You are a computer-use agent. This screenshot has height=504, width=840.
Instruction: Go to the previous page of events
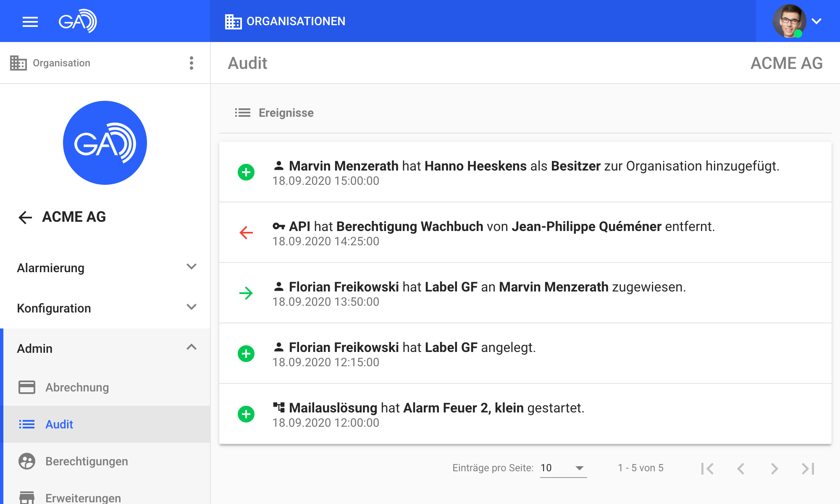(x=741, y=468)
